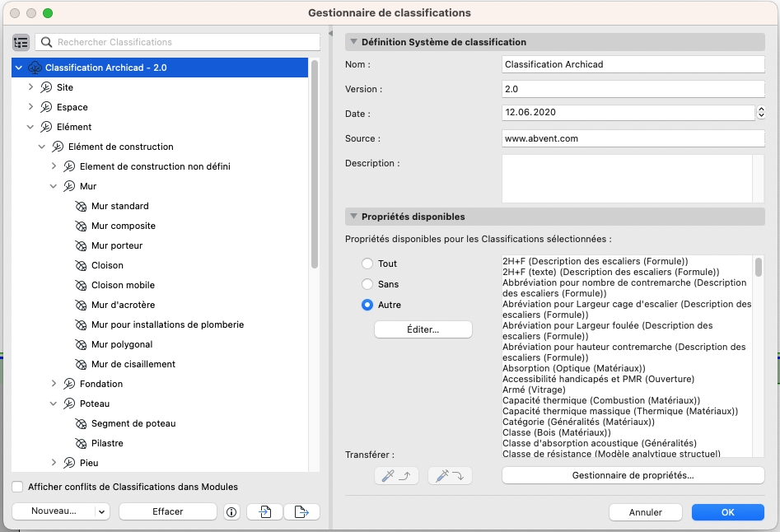780x532 pixels.
Task: Click the Mur polygonal item icon
Action: tap(81, 344)
